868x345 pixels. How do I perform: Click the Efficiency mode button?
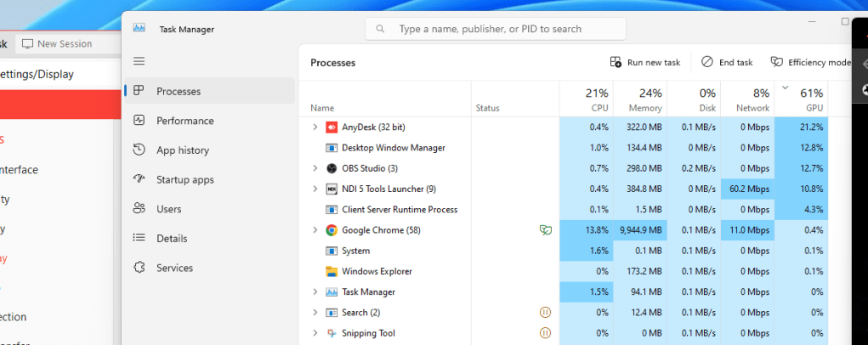[810, 63]
